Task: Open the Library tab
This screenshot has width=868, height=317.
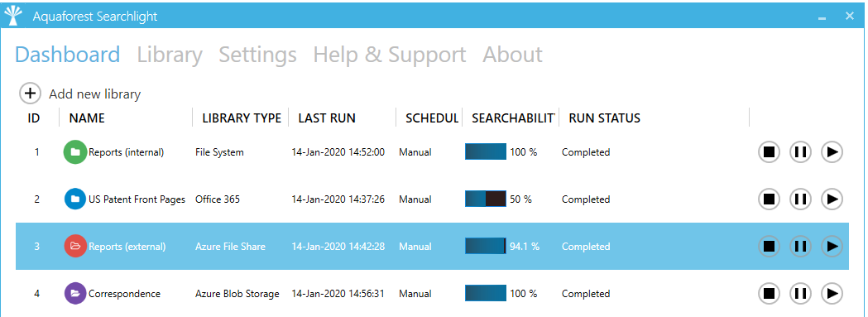Action: [170, 55]
